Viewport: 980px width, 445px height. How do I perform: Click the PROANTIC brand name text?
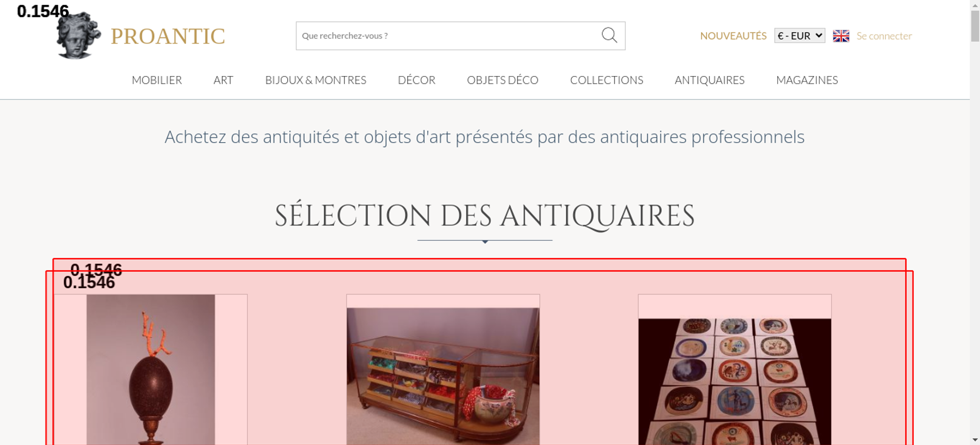(x=168, y=36)
